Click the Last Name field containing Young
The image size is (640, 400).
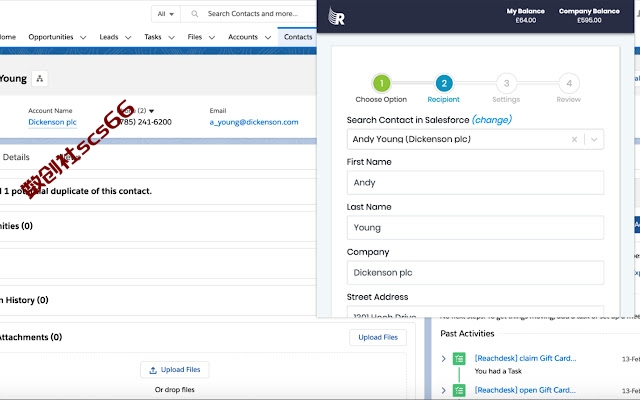[475, 228]
